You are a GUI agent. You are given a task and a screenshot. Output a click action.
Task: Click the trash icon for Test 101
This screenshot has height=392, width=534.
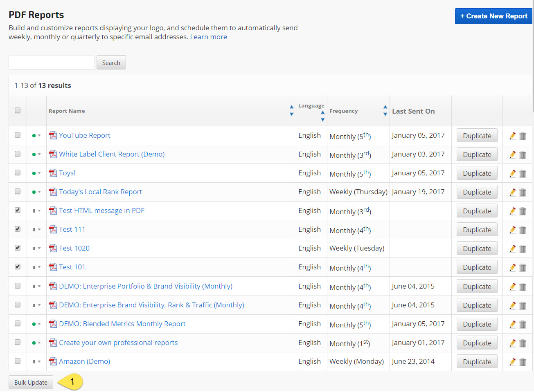523,268
